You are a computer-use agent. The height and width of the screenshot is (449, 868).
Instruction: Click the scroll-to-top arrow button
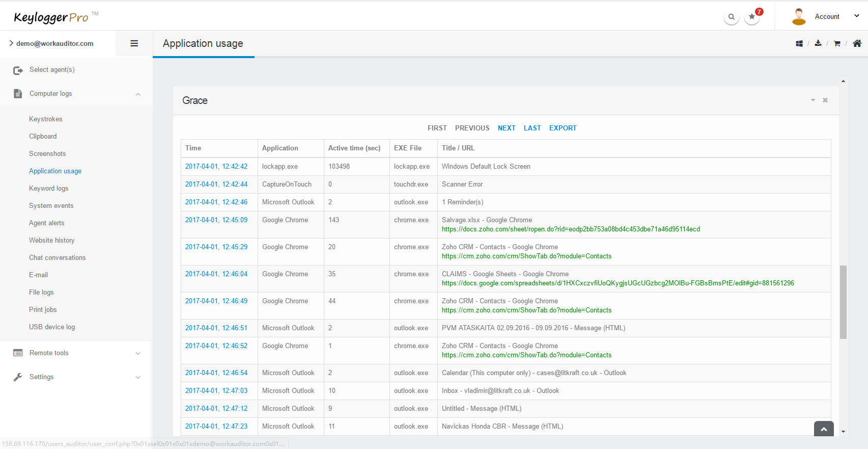coord(824,429)
